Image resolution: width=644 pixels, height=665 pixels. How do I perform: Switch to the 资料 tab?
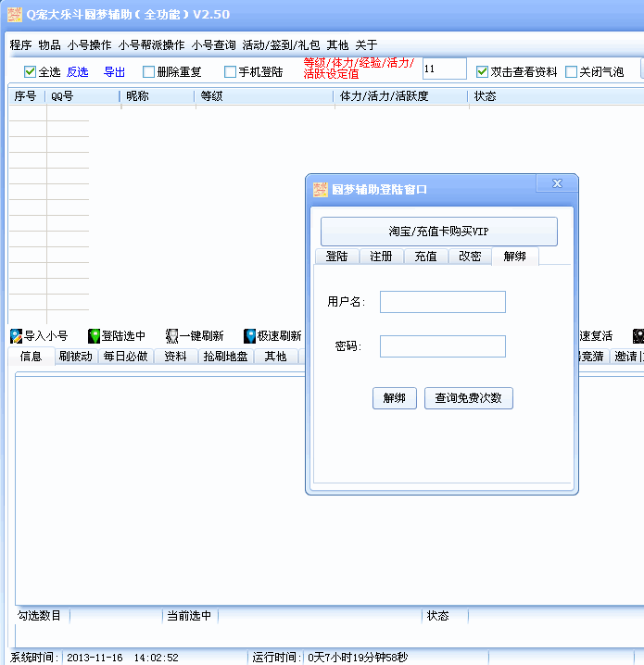point(176,357)
